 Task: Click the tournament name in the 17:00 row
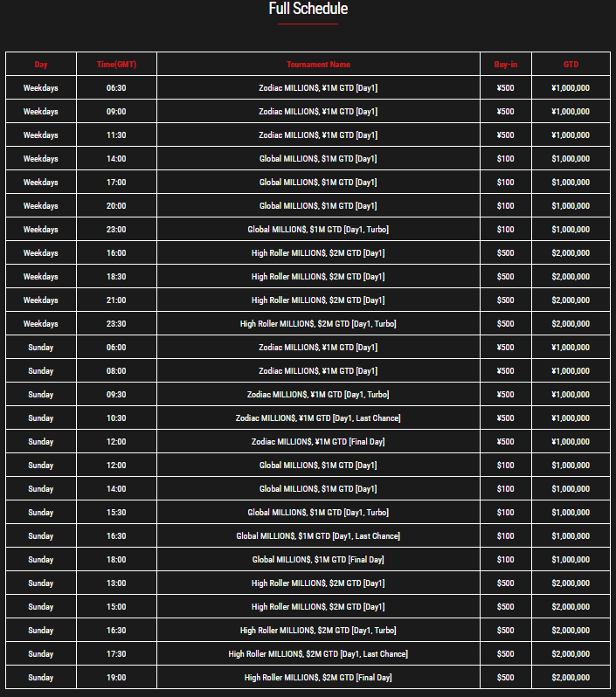pyautogui.click(x=318, y=183)
